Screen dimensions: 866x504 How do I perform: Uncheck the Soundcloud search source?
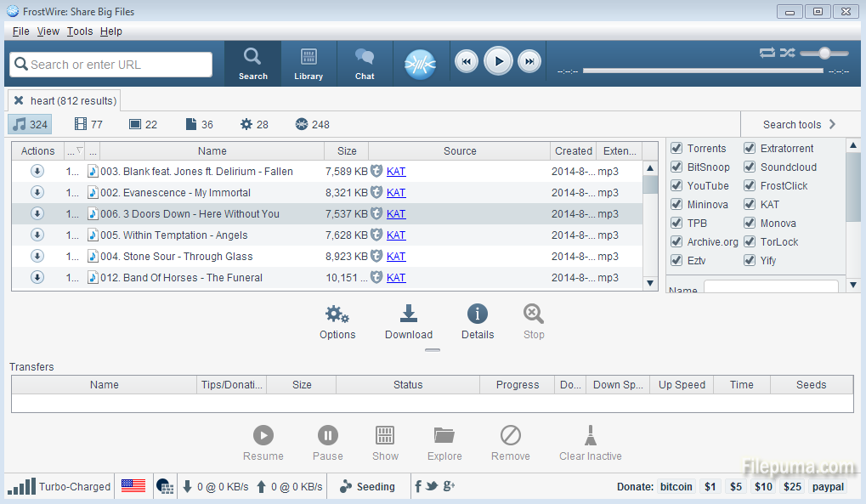[750, 167]
